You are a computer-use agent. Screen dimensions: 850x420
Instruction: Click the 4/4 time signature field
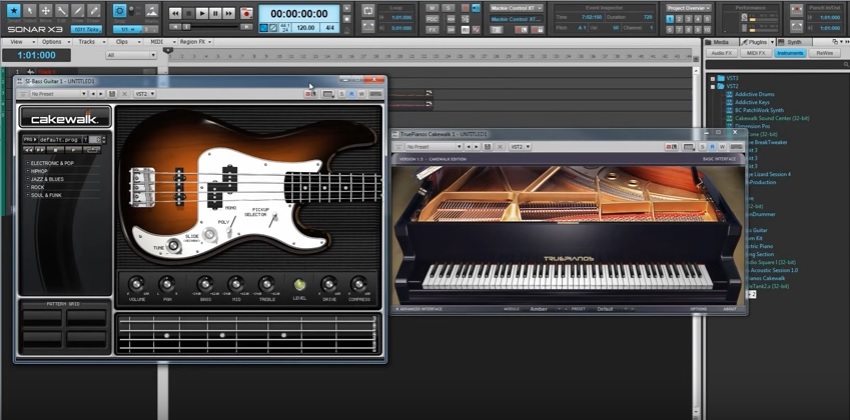pos(329,27)
